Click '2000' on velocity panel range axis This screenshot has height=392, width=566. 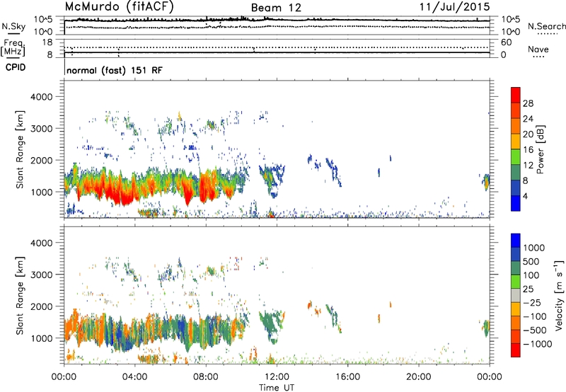42,306
